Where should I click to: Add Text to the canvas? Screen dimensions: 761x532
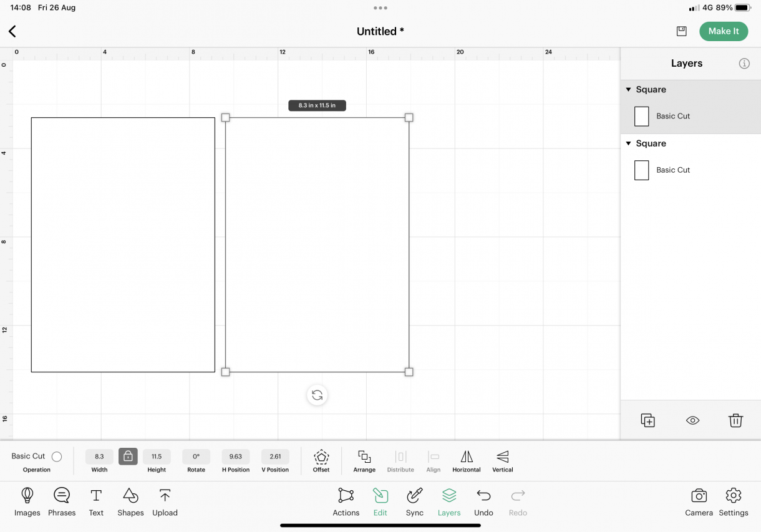tap(96, 502)
